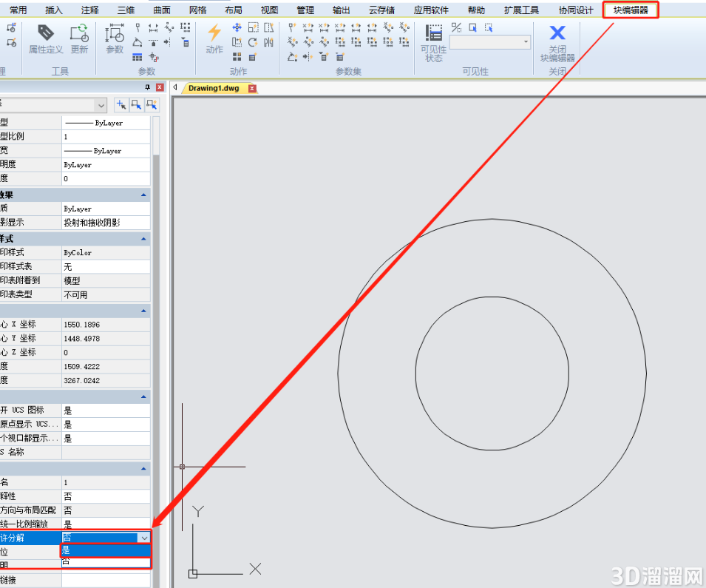Open the 插入 ribbon tab
The width and height of the screenshot is (706, 588).
(x=53, y=10)
